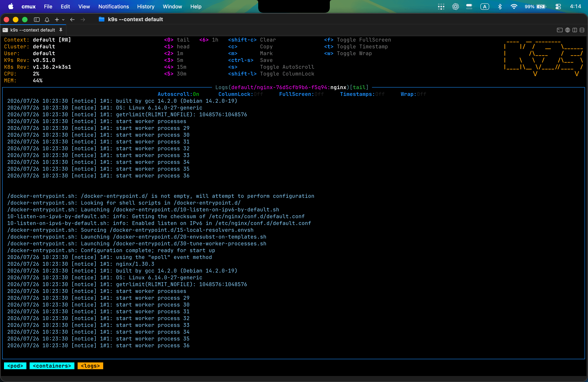
Task: Click the <4> 15m shortcut hint
Action: coord(175,67)
